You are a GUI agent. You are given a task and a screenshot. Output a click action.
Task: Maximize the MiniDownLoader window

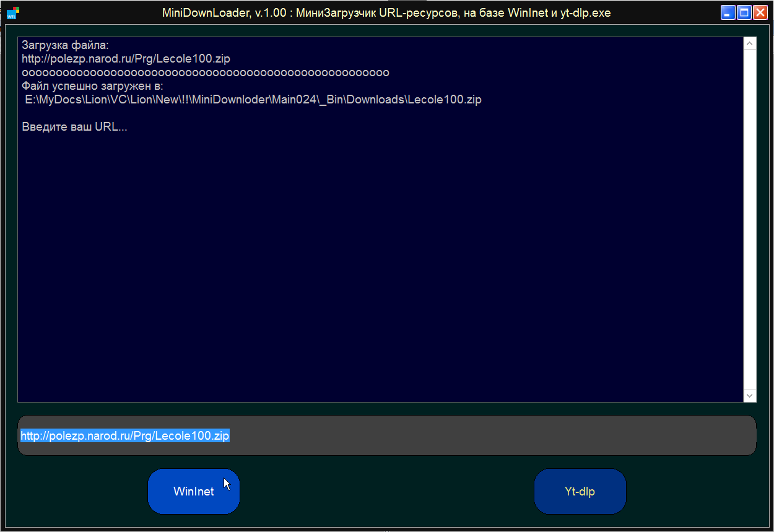pos(744,13)
